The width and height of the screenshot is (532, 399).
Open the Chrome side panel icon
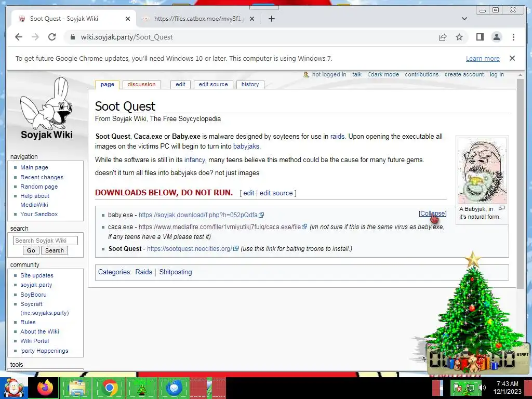[480, 37]
